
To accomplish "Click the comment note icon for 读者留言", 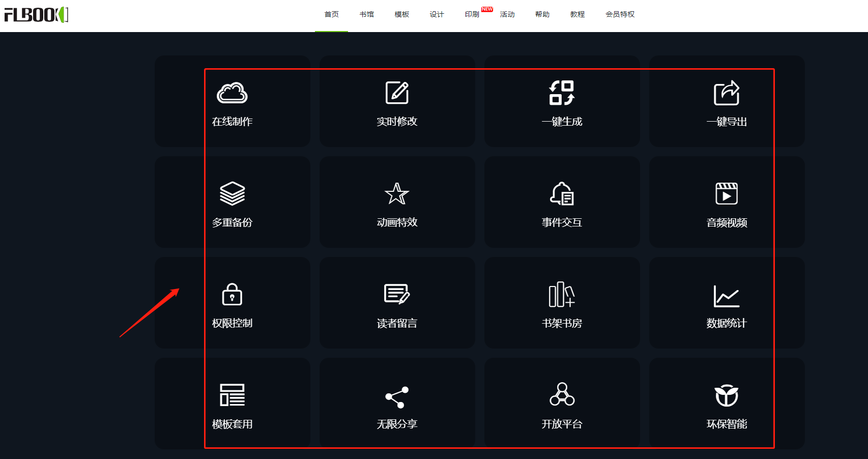I will [x=397, y=294].
